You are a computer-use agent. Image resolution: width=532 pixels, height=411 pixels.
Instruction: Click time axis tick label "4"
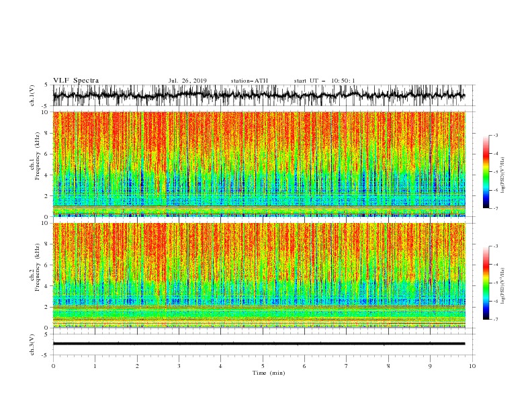pyautogui.click(x=220, y=366)
